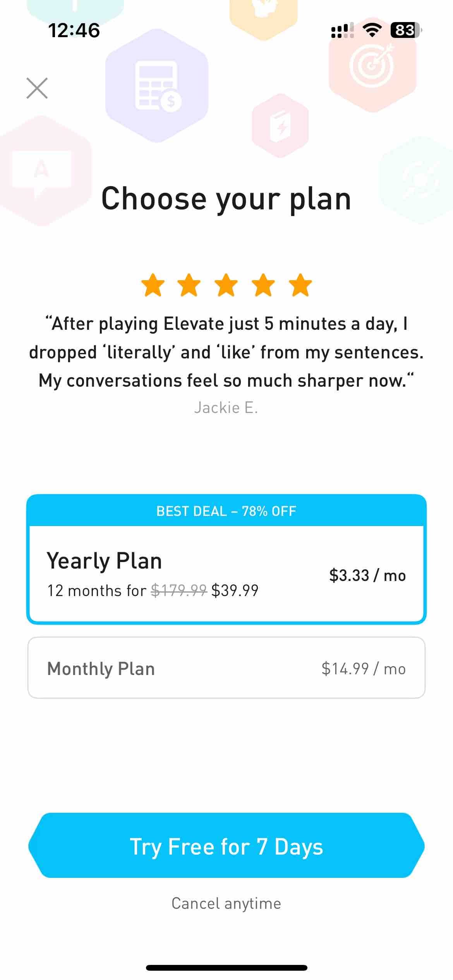Tap the target and arrow hexagon icon
This screenshot has width=453, height=980.
pyautogui.click(x=372, y=65)
